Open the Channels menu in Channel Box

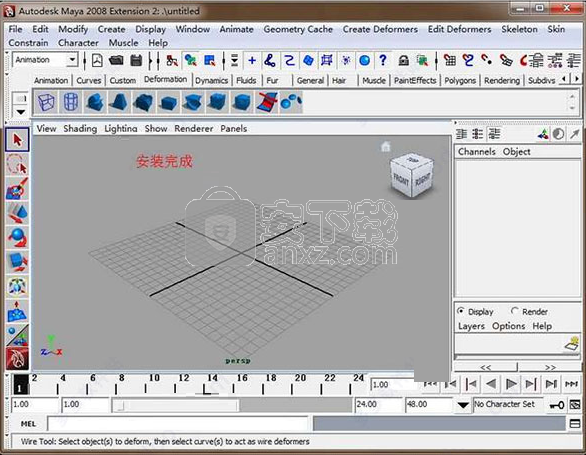pos(476,151)
